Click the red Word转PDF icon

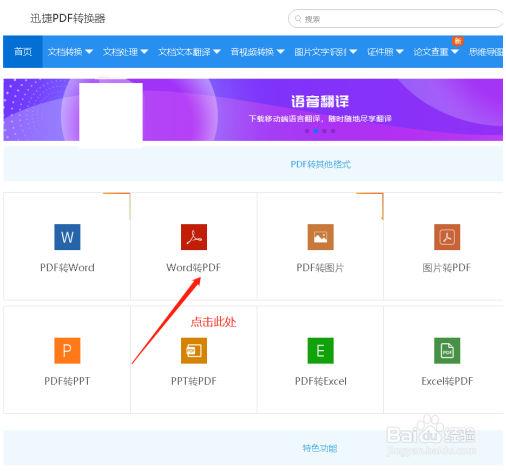pyautogui.click(x=194, y=237)
